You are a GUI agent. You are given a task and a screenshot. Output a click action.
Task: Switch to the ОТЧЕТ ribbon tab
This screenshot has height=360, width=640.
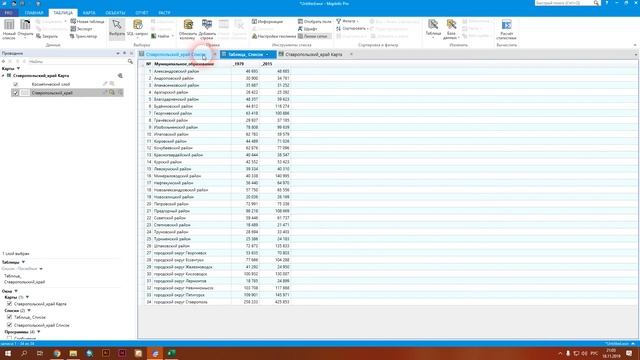coord(142,13)
